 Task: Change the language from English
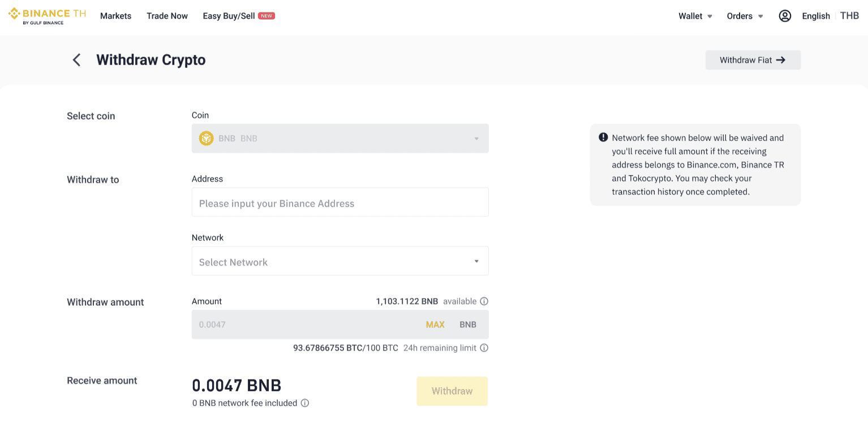coord(815,16)
